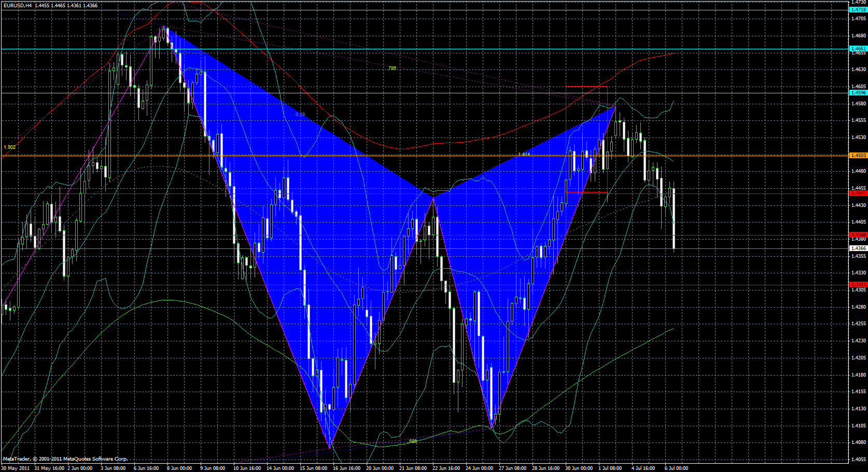The height and width of the screenshot is (472, 868).
Task: Click the 6 Jul 00:00 time label
Action: [x=677, y=468]
